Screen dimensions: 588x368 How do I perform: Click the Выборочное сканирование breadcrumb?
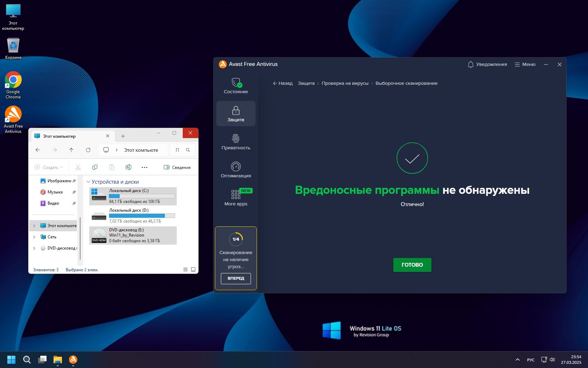click(x=406, y=83)
